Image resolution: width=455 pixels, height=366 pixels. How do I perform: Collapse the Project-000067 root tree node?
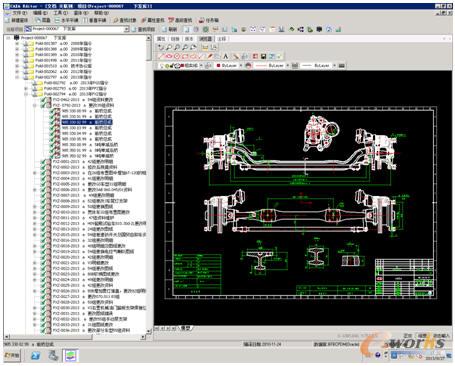[x=8, y=38]
